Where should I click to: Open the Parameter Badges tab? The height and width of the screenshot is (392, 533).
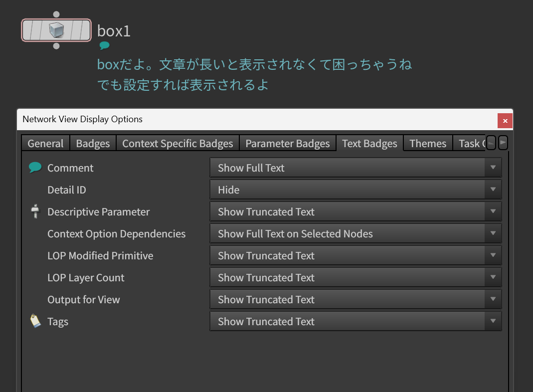288,144
